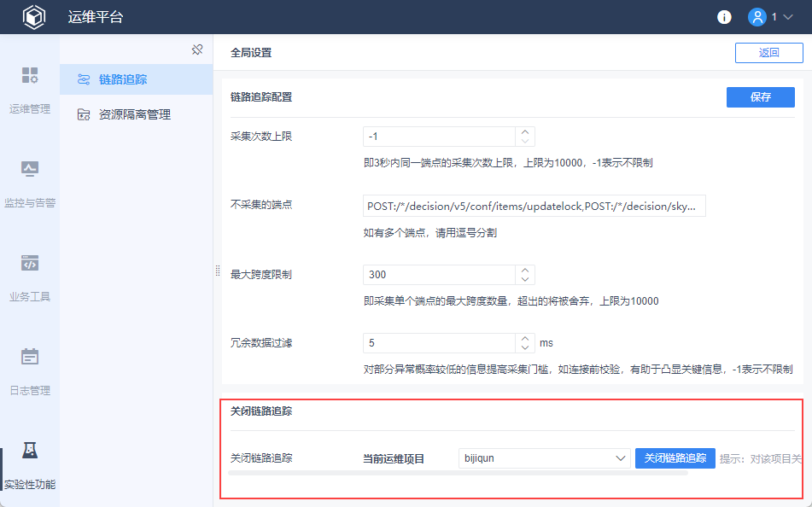Click the 返回 button
The image size is (812, 507).
coord(769,53)
